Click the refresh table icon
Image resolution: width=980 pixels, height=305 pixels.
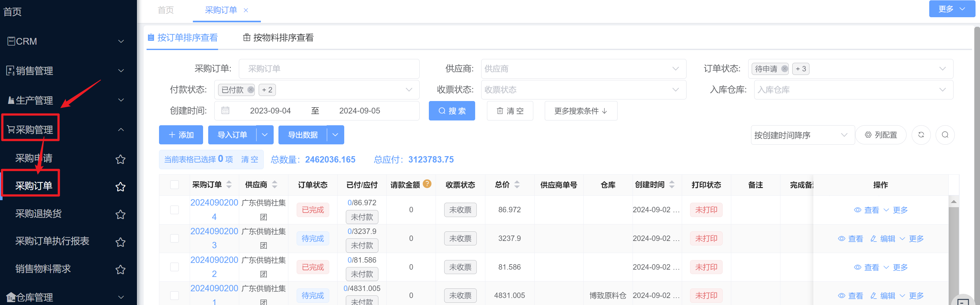pyautogui.click(x=921, y=135)
